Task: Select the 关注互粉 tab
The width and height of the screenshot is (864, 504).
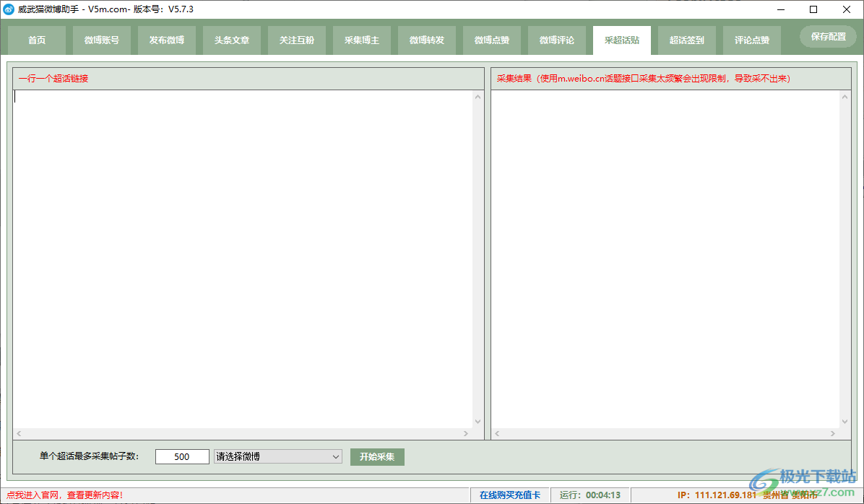Action: point(297,40)
